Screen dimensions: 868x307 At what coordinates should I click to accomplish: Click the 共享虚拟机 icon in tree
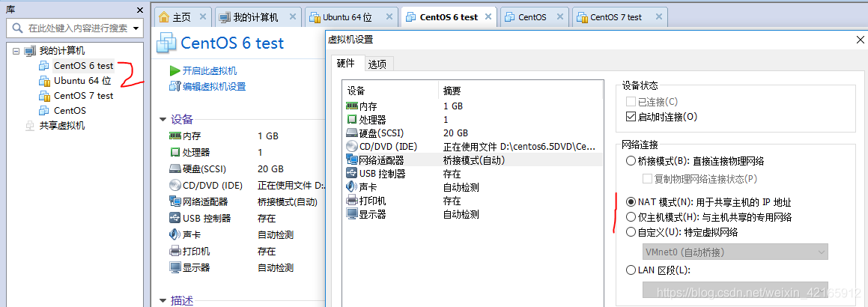(x=29, y=126)
